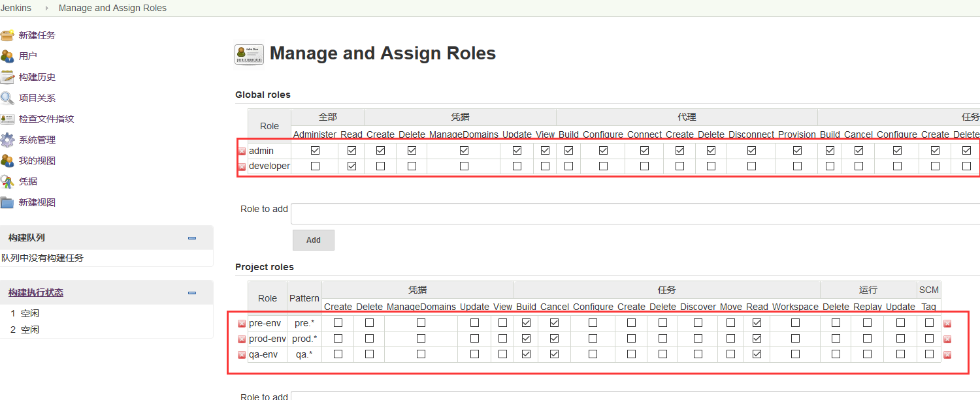Click the 凭据 credentials keys icon

coord(7,181)
